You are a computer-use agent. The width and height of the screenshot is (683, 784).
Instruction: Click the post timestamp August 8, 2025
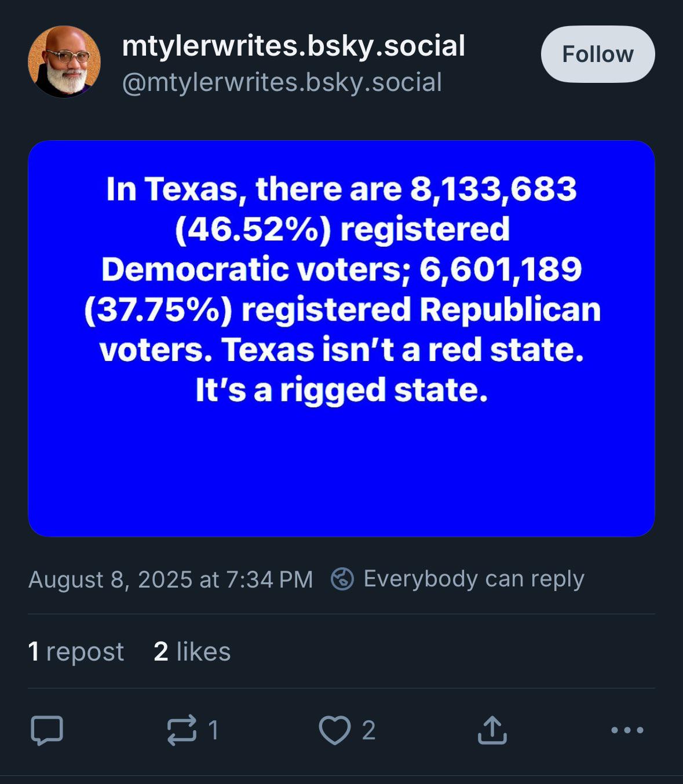click(170, 579)
